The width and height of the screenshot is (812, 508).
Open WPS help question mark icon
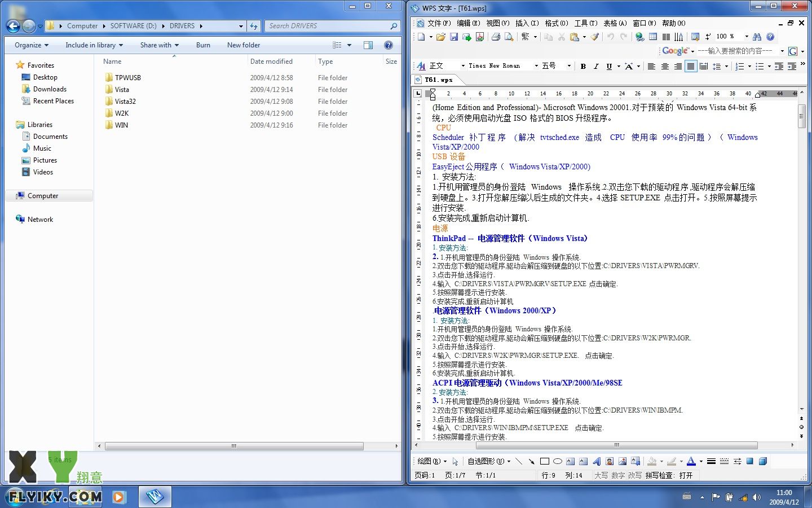click(770, 37)
